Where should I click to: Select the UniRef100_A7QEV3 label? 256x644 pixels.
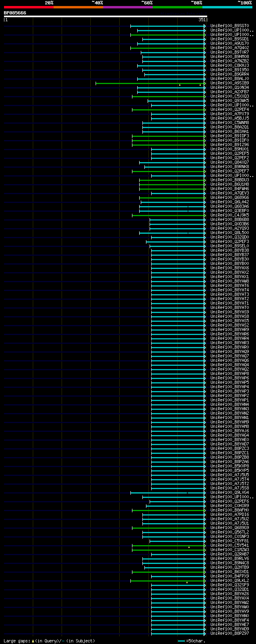coord(230,193)
